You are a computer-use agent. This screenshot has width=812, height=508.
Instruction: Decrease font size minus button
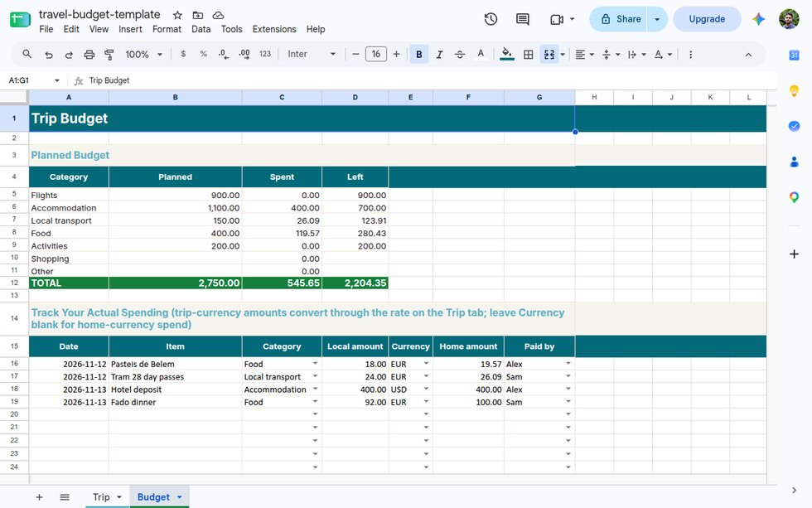(355, 54)
